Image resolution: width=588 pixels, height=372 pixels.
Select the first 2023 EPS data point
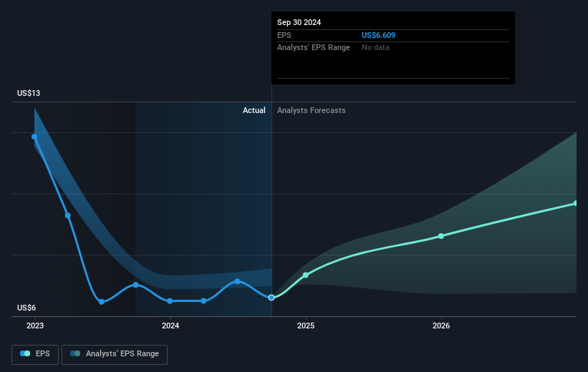[34, 137]
